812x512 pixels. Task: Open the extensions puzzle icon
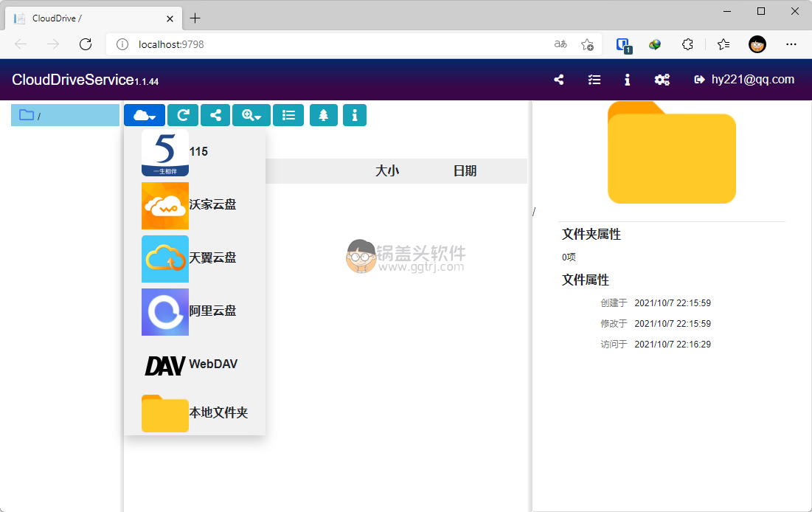687,44
